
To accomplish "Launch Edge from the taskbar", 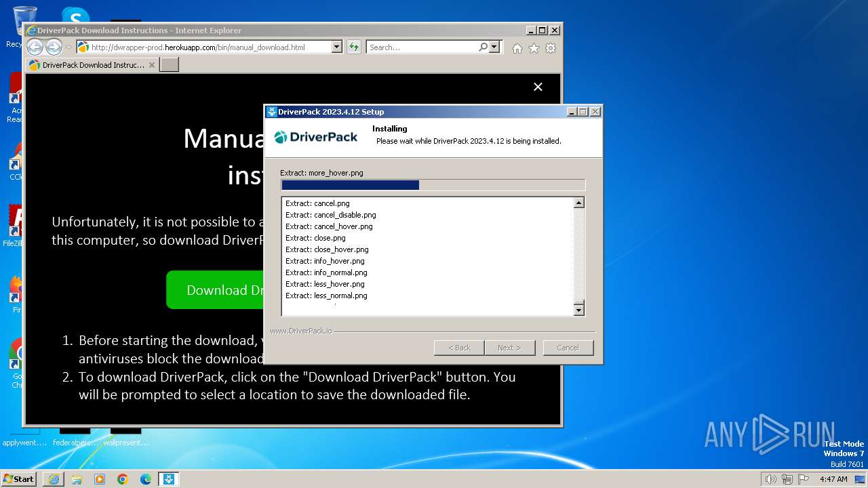I will pos(146,479).
